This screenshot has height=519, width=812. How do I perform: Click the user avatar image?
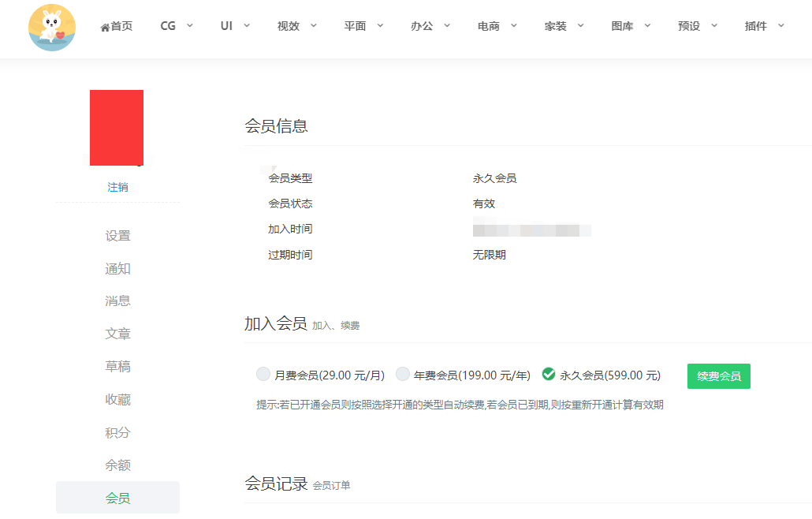point(117,128)
